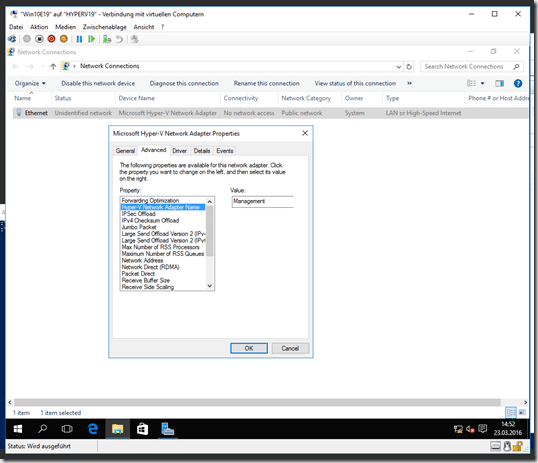Open the recent locations dropdown arrow
The height and width of the screenshot is (463, 538).
pyautogui.click(x=43, y=66)
